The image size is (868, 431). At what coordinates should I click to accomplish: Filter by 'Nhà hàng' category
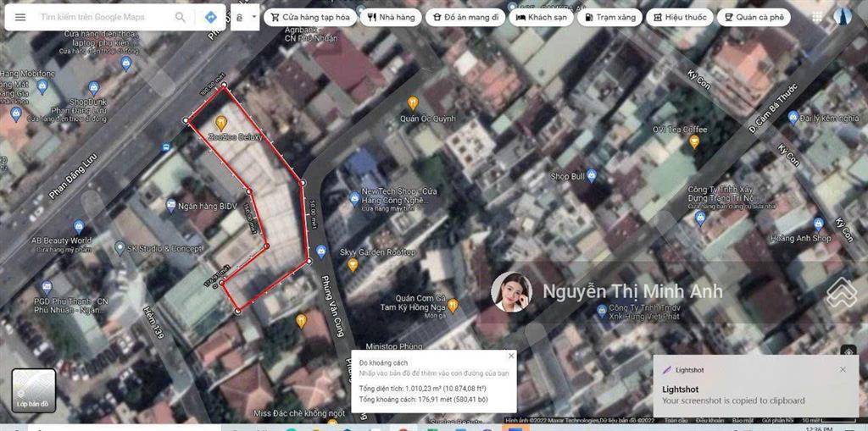coord(391,17)
